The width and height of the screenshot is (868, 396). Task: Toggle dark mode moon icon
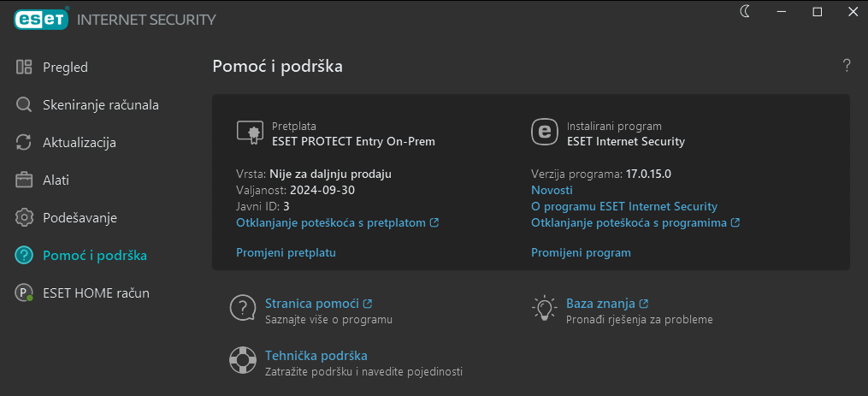coord(744,11)
